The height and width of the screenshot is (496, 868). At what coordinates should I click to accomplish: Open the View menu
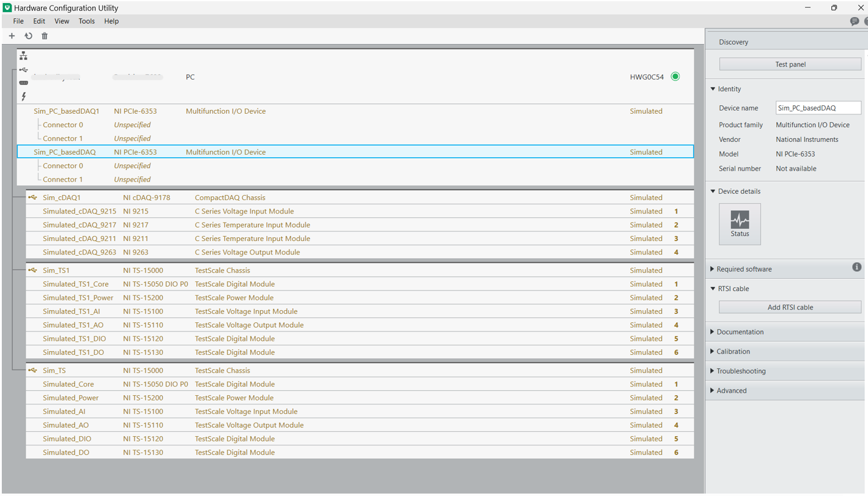click(62, 21)
